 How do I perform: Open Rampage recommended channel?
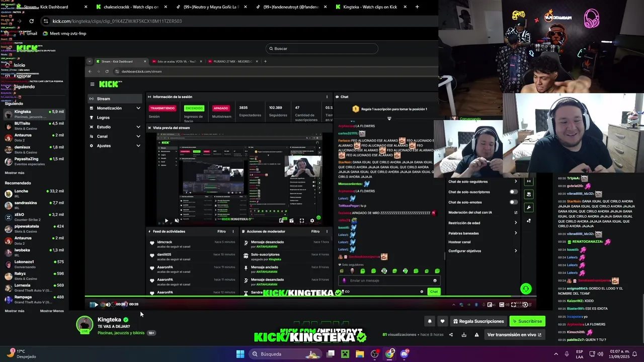pyautogui.click(x=34, y=299)
